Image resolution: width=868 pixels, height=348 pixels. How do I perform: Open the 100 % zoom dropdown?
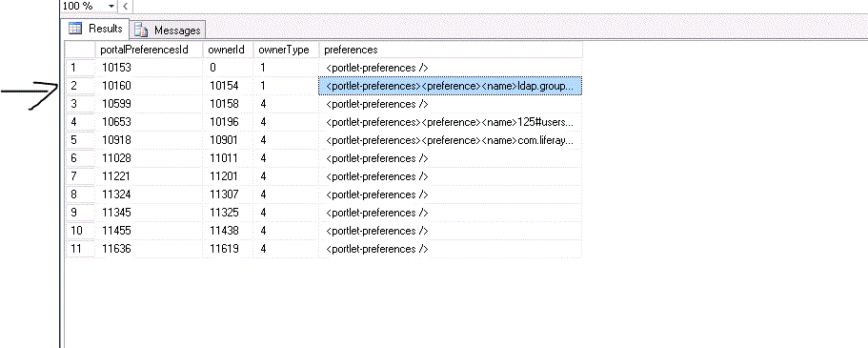tap(111, 6)
